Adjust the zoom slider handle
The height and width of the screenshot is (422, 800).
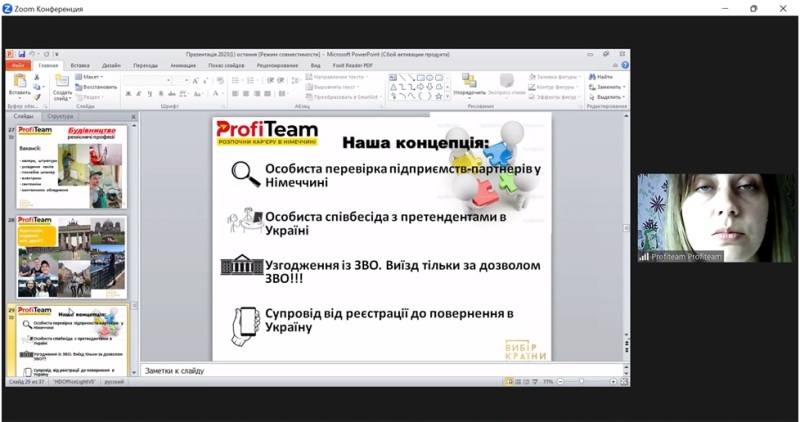(582, 382)
